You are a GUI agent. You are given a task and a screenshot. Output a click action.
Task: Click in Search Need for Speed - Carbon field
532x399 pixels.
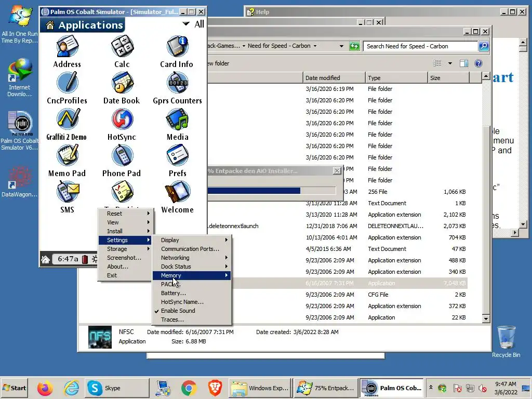pos(420,46)
